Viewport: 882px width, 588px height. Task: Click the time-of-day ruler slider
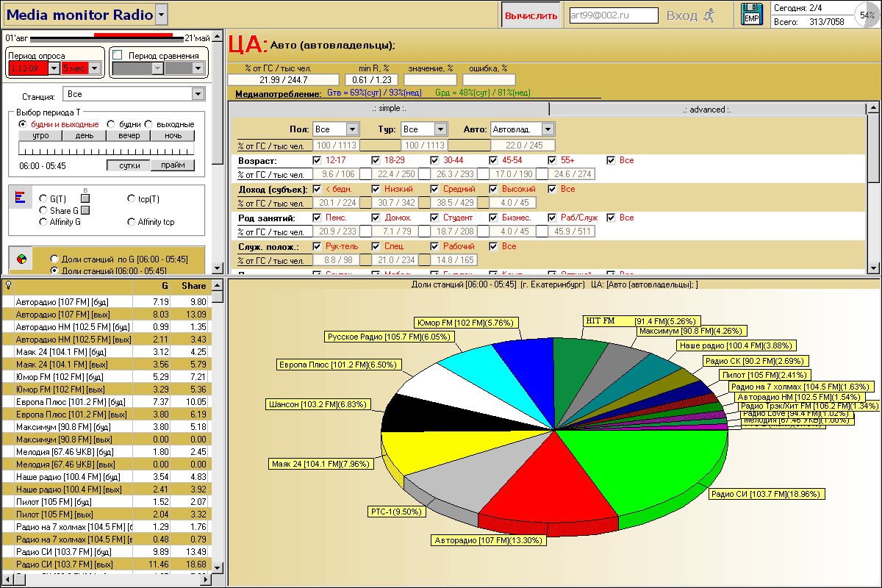pyautogui.click(x=107, y=148)
